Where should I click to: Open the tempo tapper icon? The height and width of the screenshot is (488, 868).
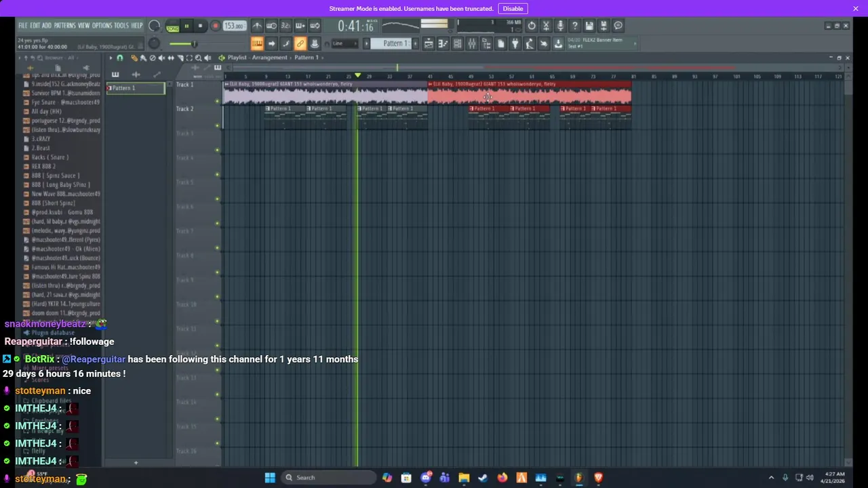coord(530,43)
